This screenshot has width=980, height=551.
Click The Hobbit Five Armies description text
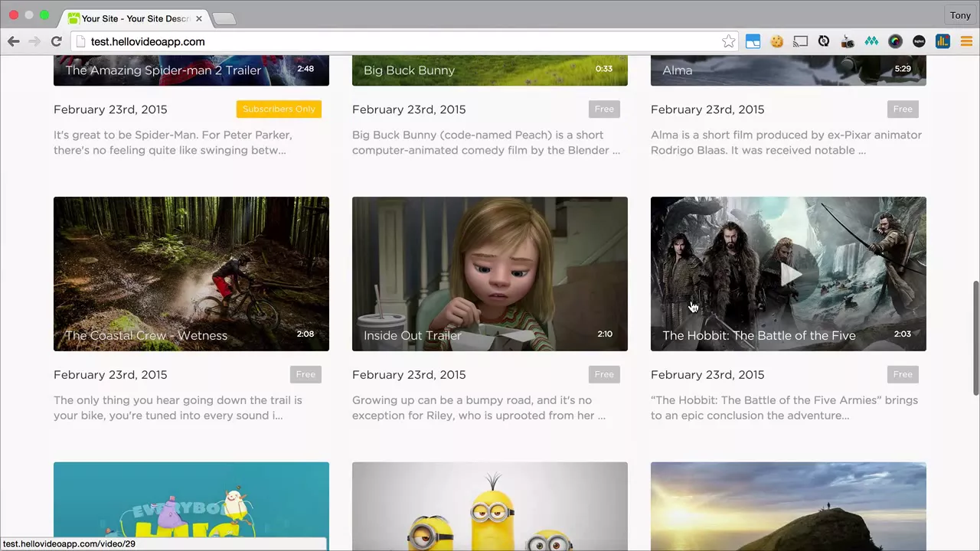point(784,408)
